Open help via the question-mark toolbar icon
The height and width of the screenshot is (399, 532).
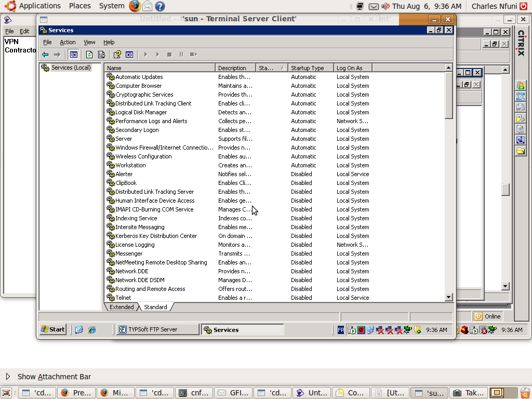(116, 54)
